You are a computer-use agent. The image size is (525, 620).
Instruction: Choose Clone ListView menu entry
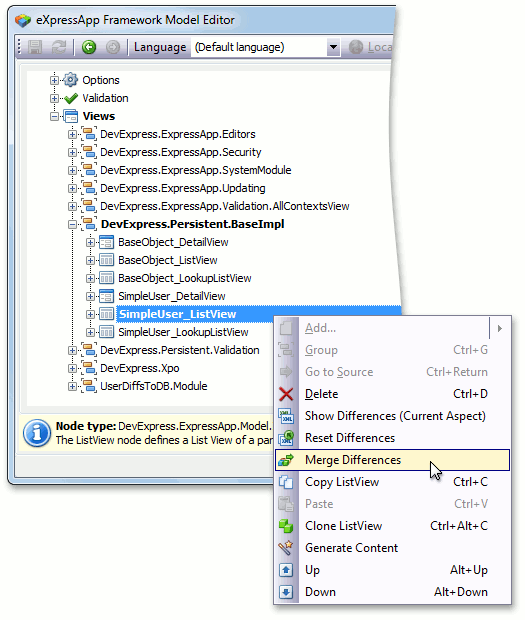coord(393,526)
